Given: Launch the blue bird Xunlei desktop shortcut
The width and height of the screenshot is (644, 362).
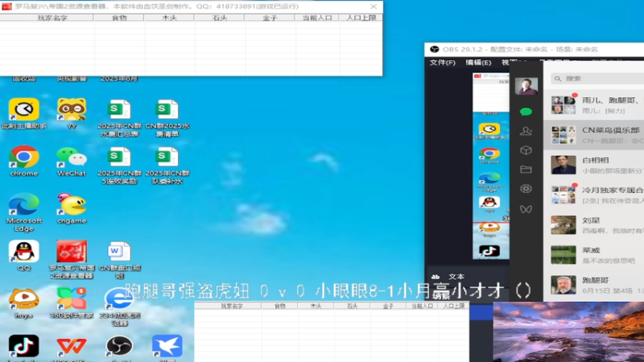Looking at the screenshot, I should tap(167, 346).
